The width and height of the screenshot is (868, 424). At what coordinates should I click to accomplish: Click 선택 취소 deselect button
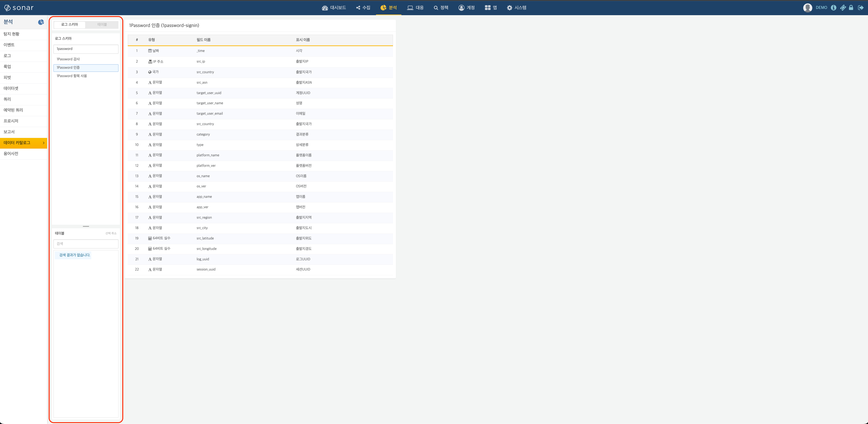[x=111, y=233]
